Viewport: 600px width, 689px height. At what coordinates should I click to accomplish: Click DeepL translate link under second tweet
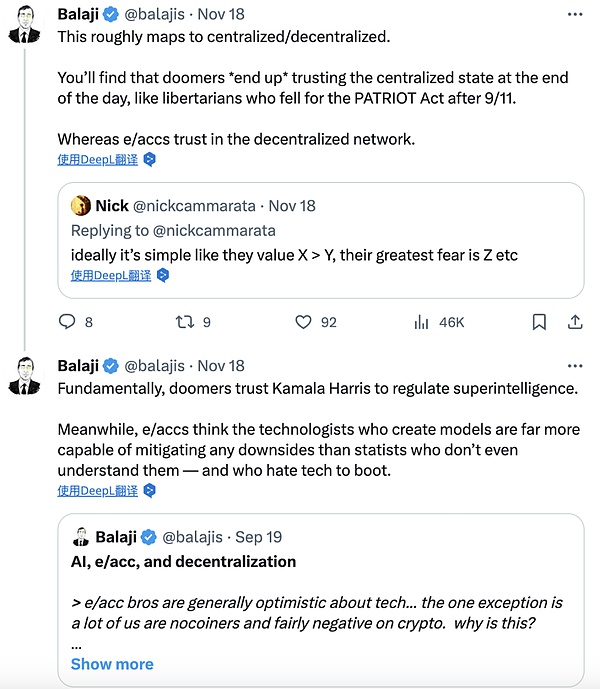pos(98,490)
